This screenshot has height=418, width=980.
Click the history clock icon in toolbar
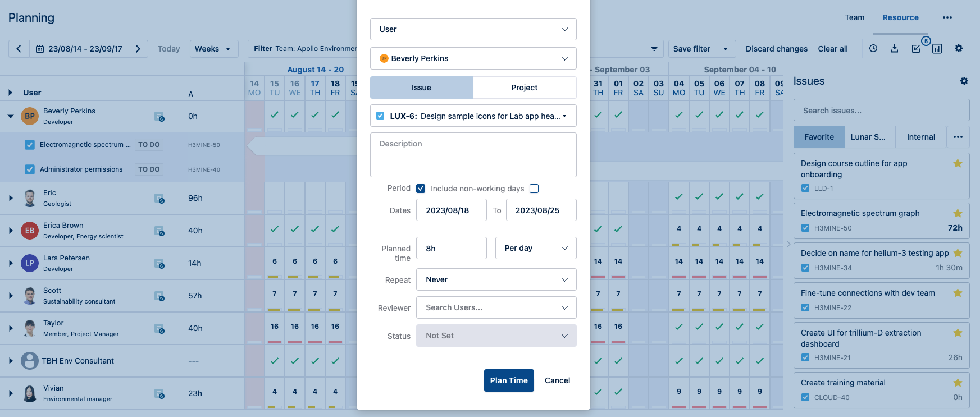[873, 49]
